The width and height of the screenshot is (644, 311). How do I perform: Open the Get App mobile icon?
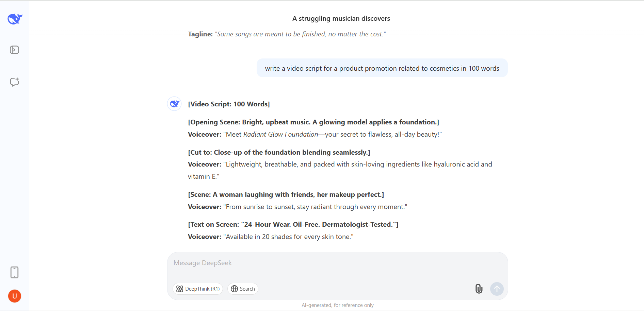tap(14, 272)
